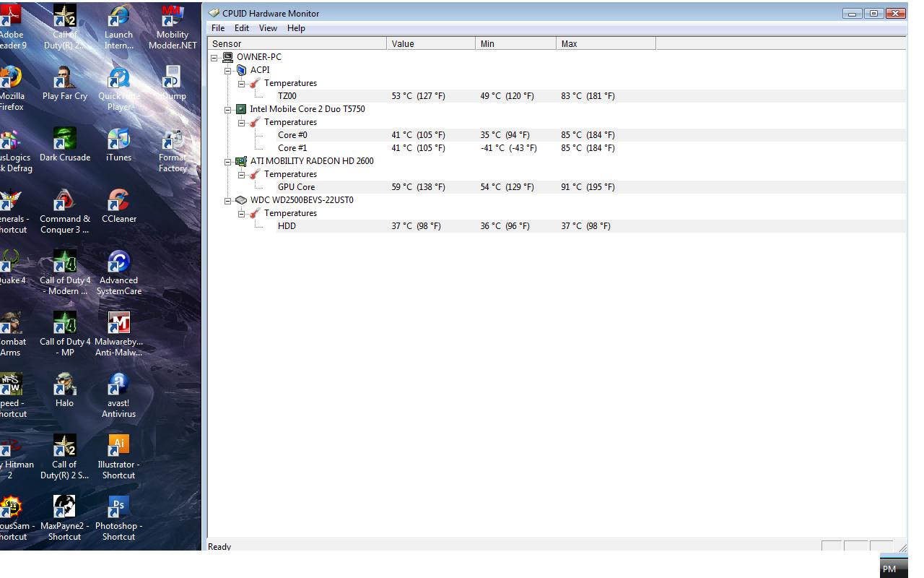
Task: Select the Launch Internet Explorer desktop icon
Action: 119,27
